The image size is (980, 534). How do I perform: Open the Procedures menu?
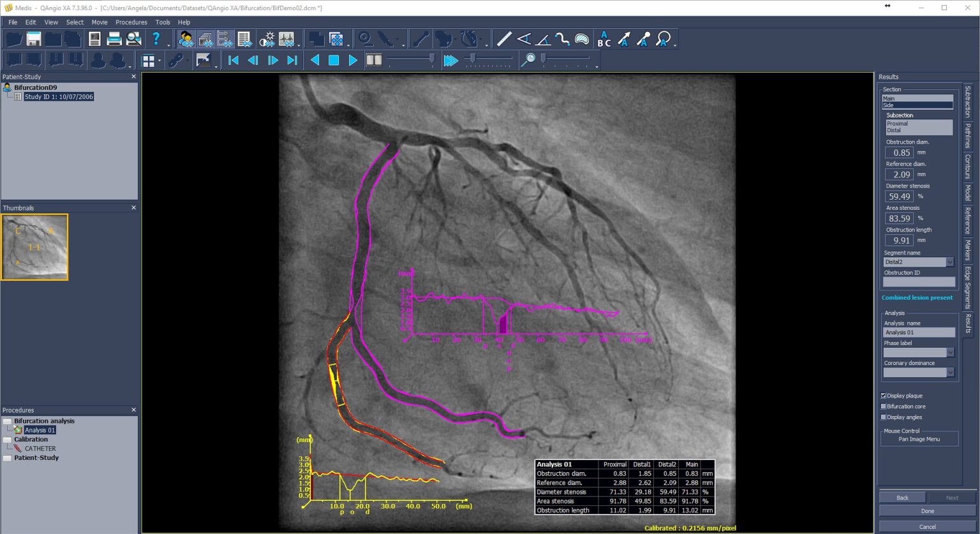click(131, 22)
